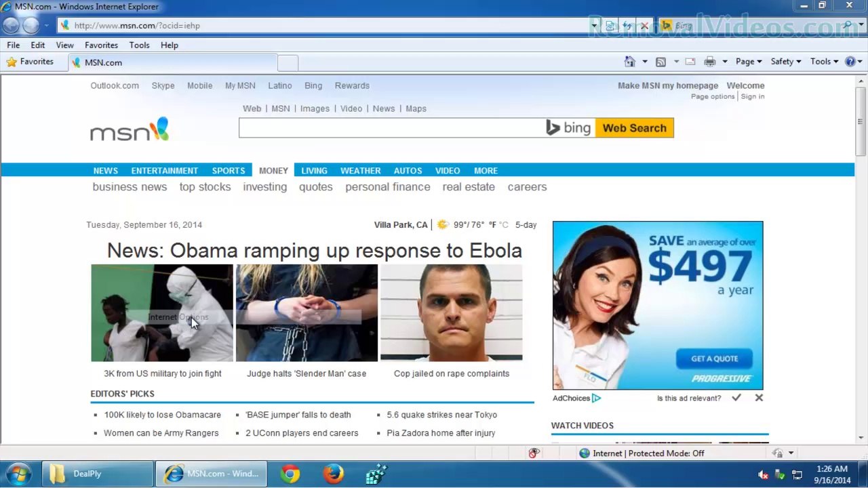Screen dimensions: 868x488
Task: Click the network tray icon
Action: click(797, 475)
